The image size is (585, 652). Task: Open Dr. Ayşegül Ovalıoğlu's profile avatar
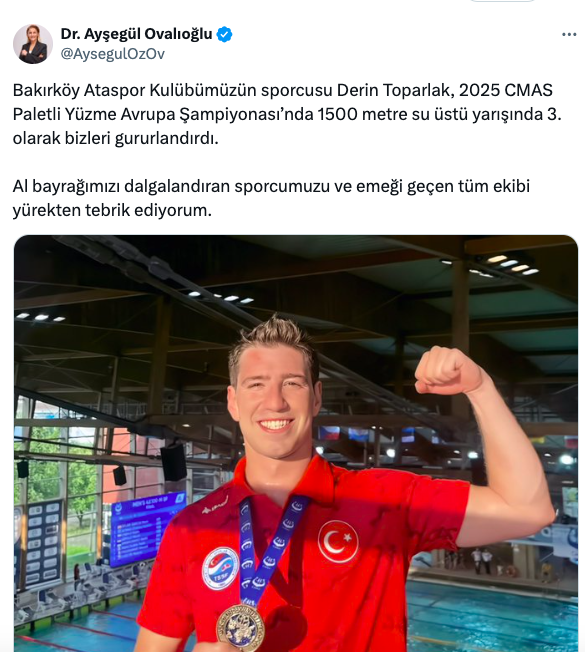tap(33, 44)
